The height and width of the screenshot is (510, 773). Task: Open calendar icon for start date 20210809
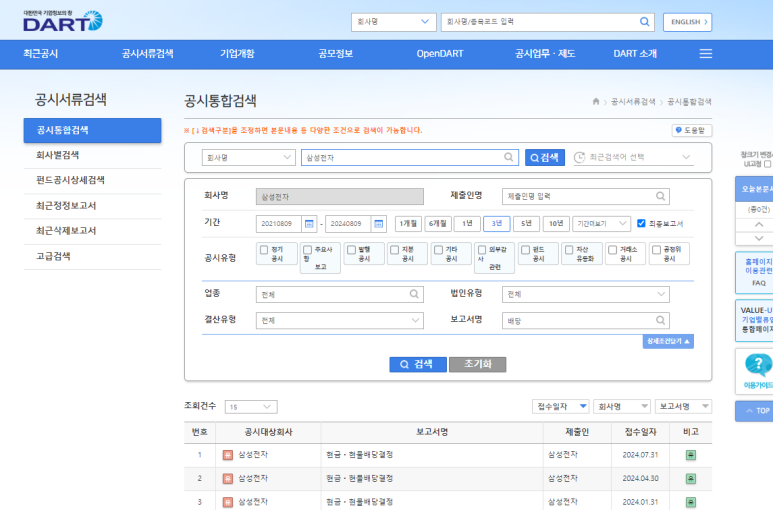(x=309, y=224)
